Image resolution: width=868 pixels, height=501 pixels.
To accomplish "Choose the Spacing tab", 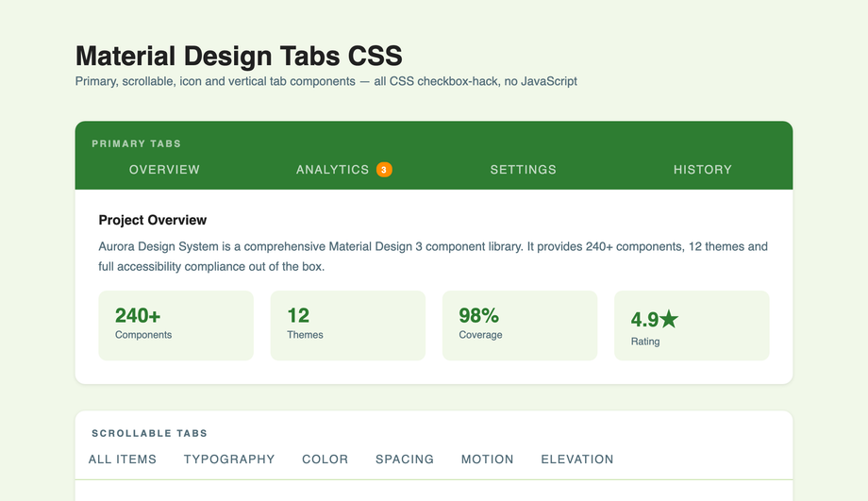I will 405,459.
